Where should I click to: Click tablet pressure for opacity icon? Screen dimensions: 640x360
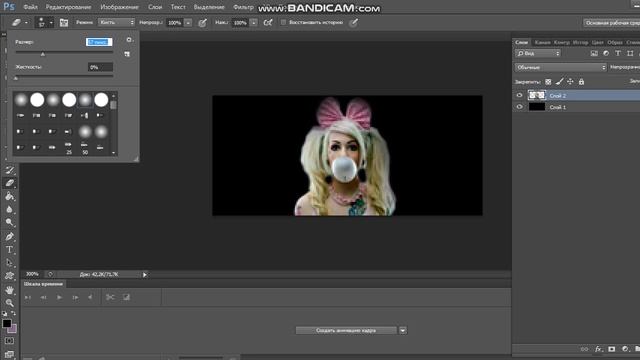(x=202, y=23)
